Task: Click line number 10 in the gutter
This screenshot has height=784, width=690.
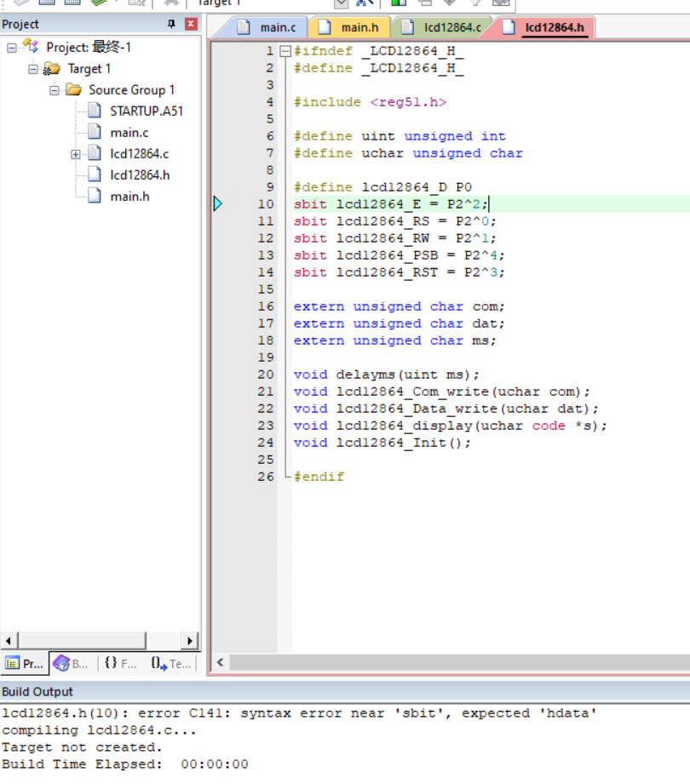Action: pos(266,204)
